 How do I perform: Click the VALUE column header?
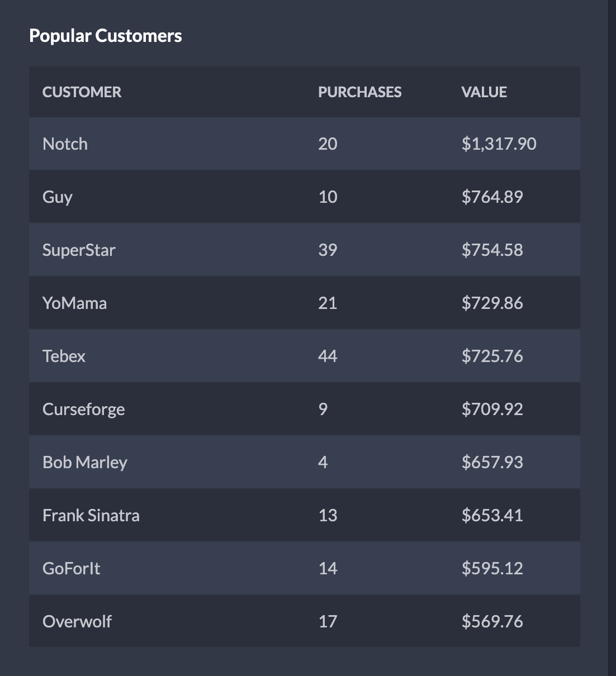(x=484, y=92)
